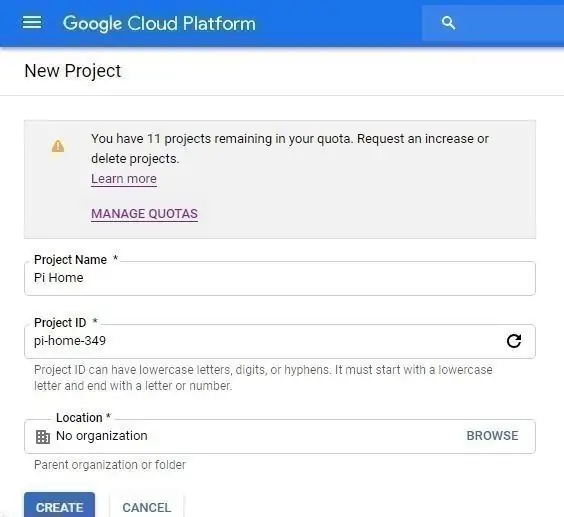
Task: Click the Project ID rules helper text
Action: pyautogui.click(x=263, y=378)
